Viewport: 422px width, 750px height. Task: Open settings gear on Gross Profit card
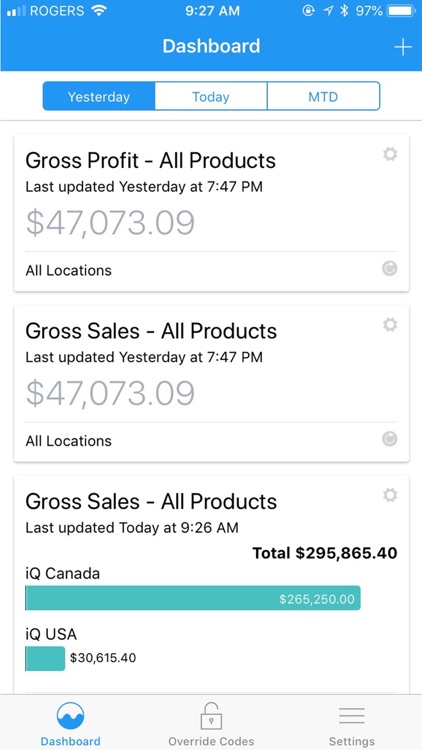390,154
